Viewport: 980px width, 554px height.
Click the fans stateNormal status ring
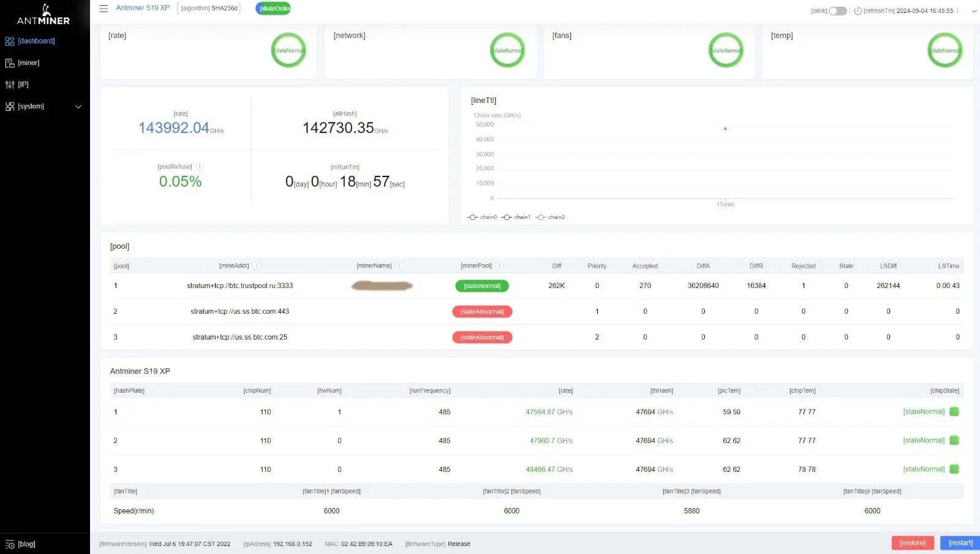pyautogui.click(x=726, y=50)
